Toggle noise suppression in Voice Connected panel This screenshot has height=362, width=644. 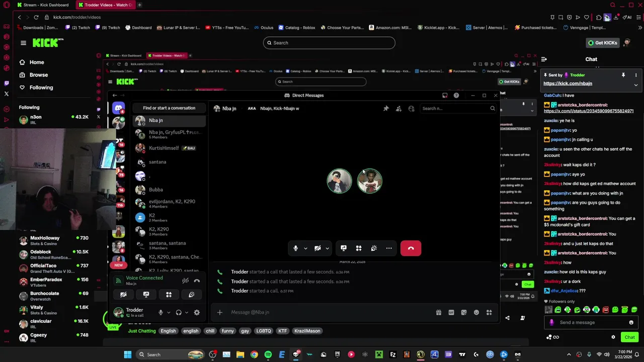pyautogui.click(x=185, y=281)
